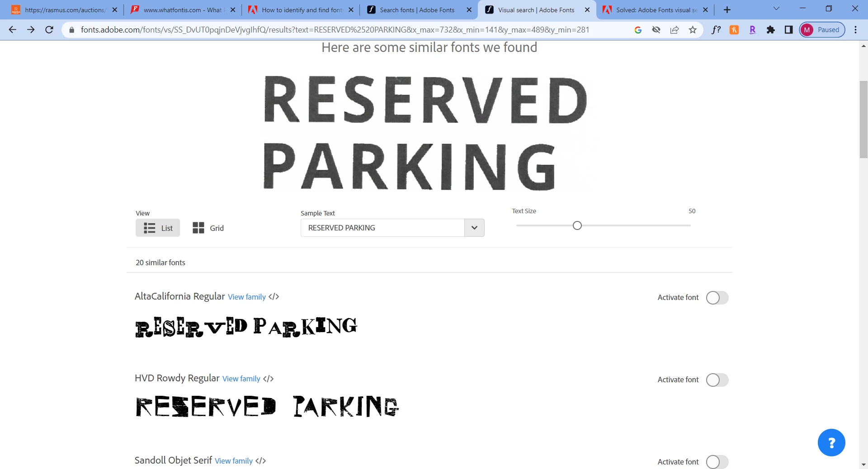Open the Paused profile button

tap(822, 30)
